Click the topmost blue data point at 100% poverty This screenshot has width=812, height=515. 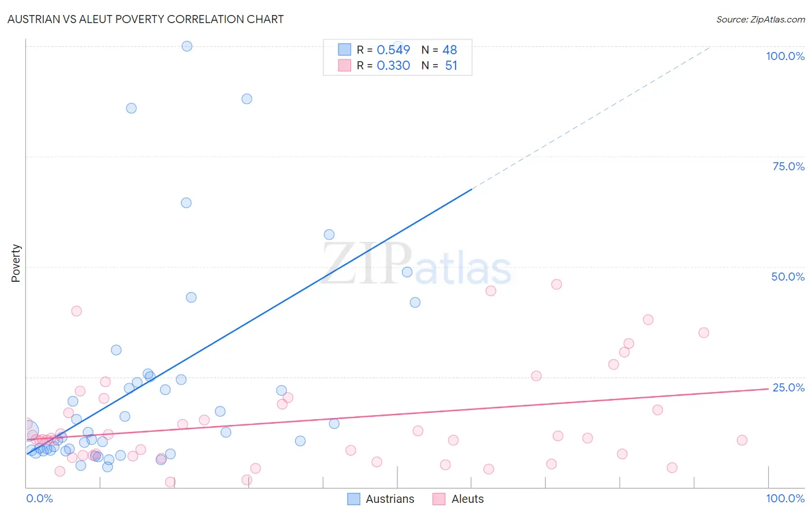(x=187, y=46)
